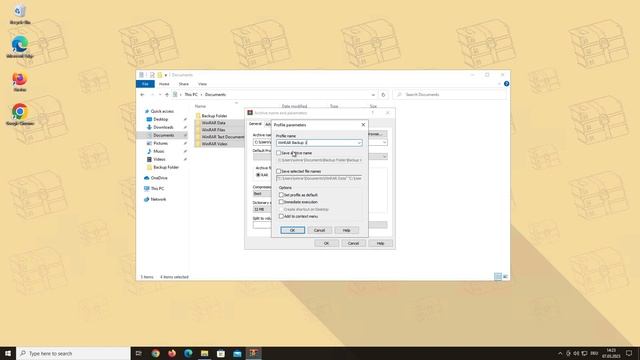
Task: Enable Add to context menu
Action: tap(281, 216)
